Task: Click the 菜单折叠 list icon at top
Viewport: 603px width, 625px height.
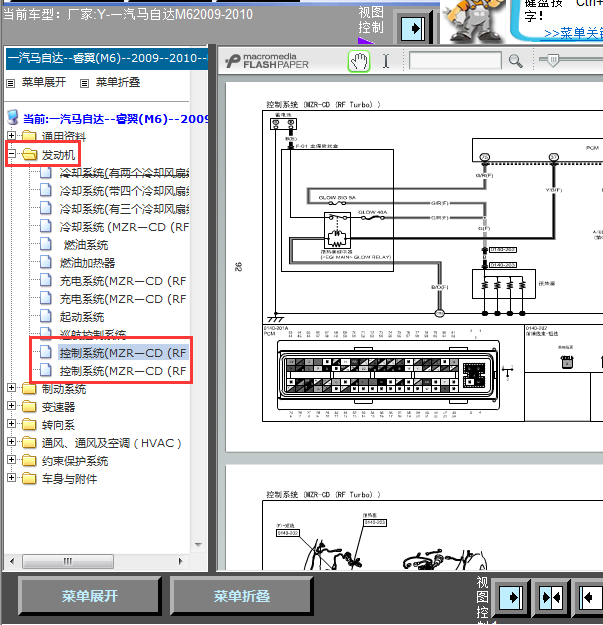Action: 84,83
